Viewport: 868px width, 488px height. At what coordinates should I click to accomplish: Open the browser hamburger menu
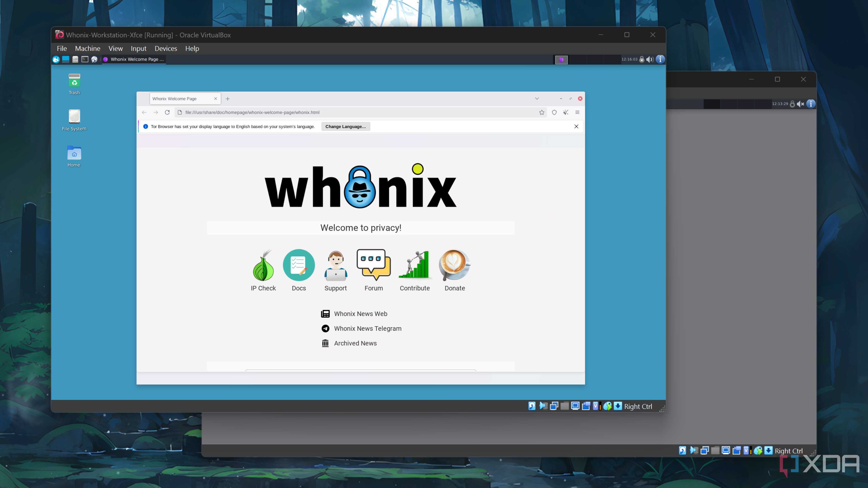tap(577, 113)
